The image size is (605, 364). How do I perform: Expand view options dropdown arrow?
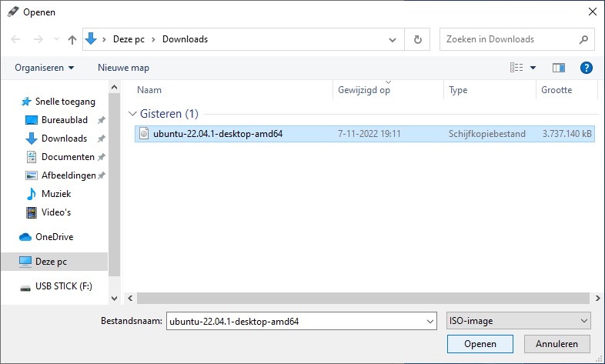click(533, 68)
